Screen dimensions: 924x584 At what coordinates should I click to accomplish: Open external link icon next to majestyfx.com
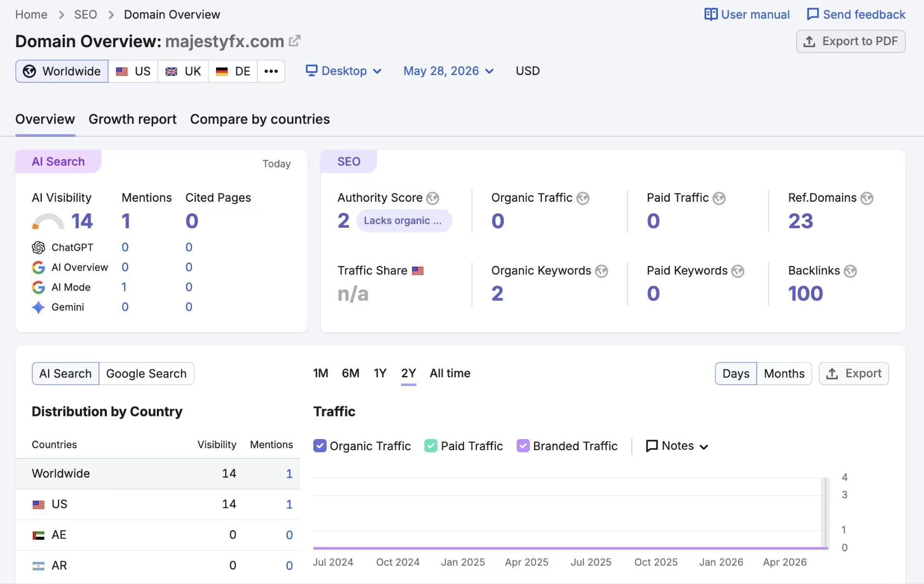(295, 41)
